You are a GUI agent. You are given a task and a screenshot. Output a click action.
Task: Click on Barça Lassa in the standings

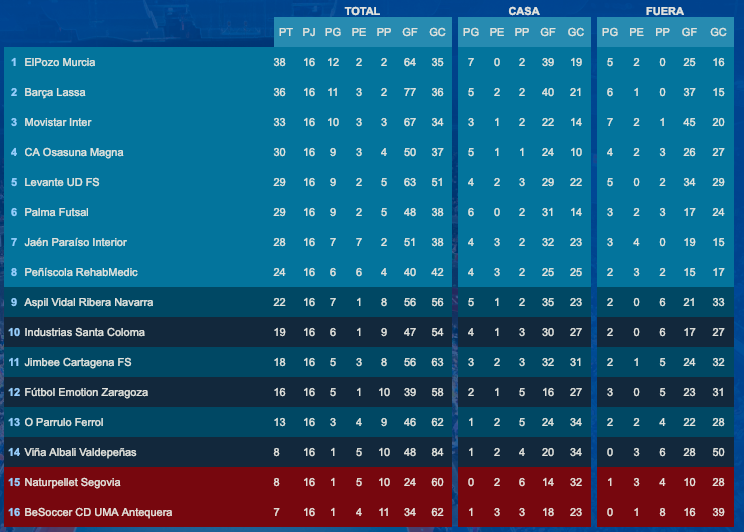pyautogui.click(x=55, y=92)
